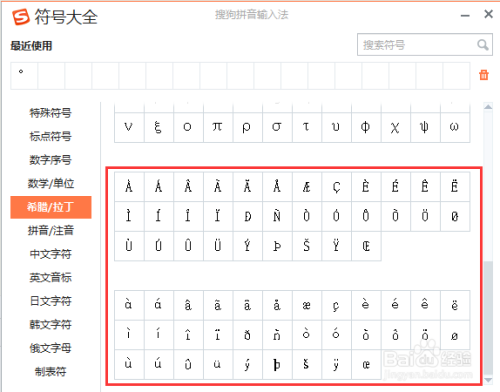Screen dimensions: 500x392
Task: Click the scrollbar up arrow
Action: click(x=488, y=107)
